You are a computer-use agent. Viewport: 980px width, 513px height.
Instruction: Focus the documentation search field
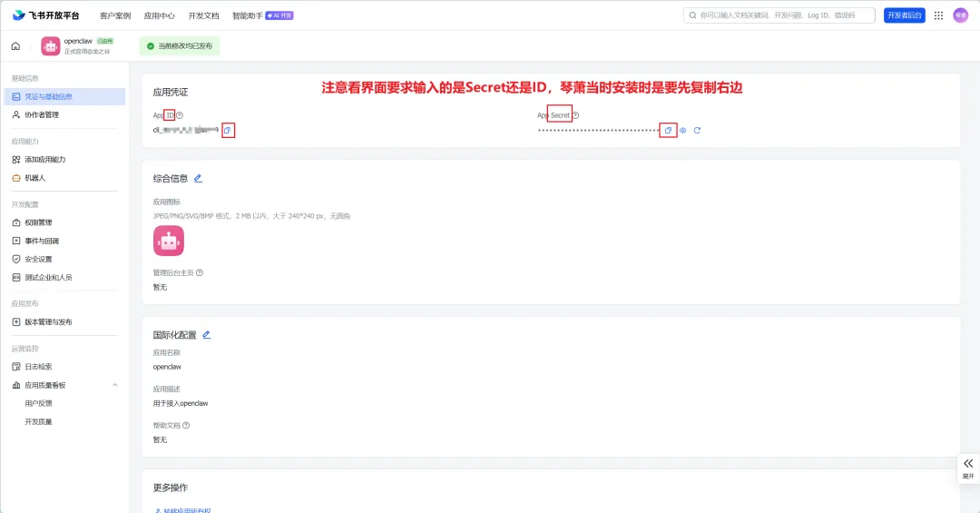[x=779, y=15]
